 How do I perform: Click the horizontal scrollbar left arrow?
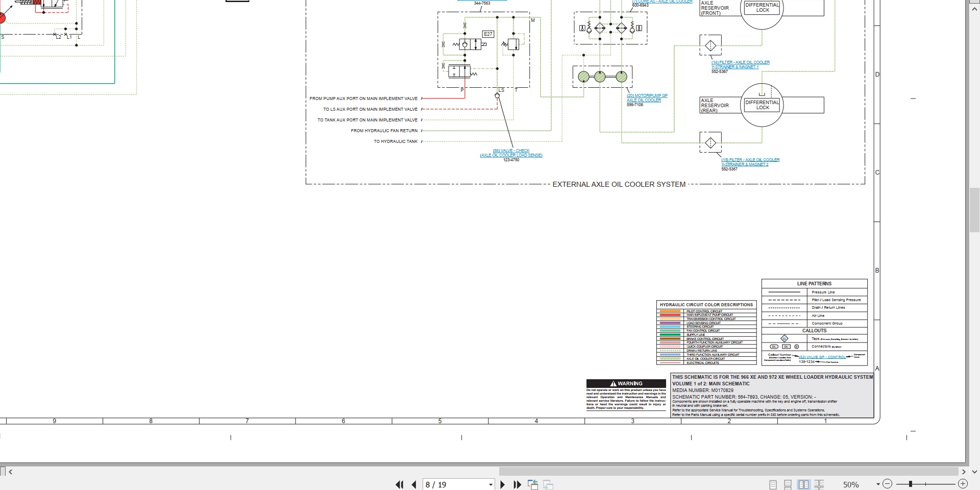coord(11,472)
